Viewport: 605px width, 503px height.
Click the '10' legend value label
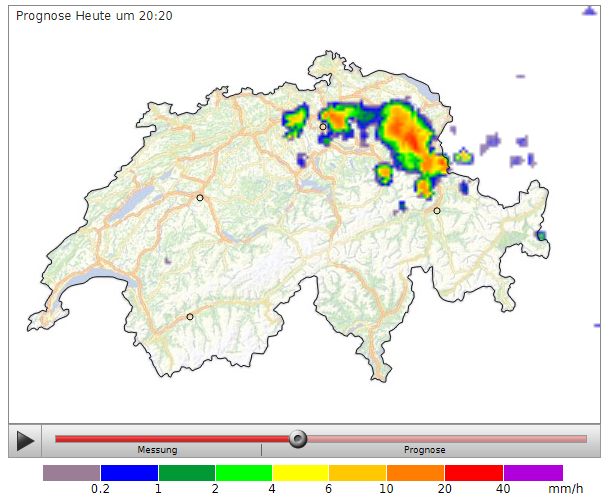click(x=386, y=489)
